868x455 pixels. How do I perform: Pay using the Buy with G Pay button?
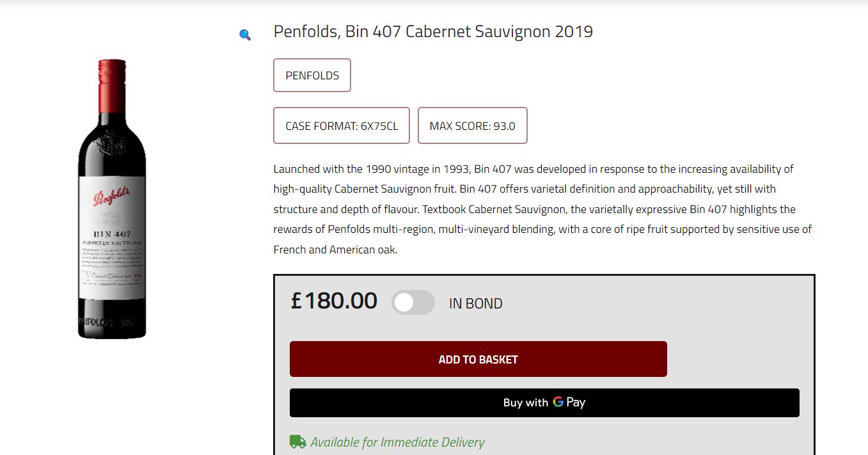pos(544,403)
